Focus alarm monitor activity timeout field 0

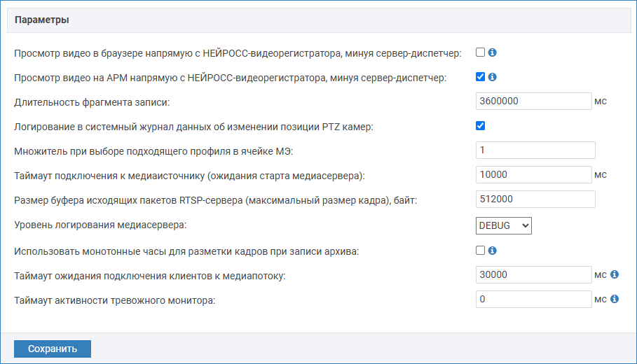pos(533,299)
